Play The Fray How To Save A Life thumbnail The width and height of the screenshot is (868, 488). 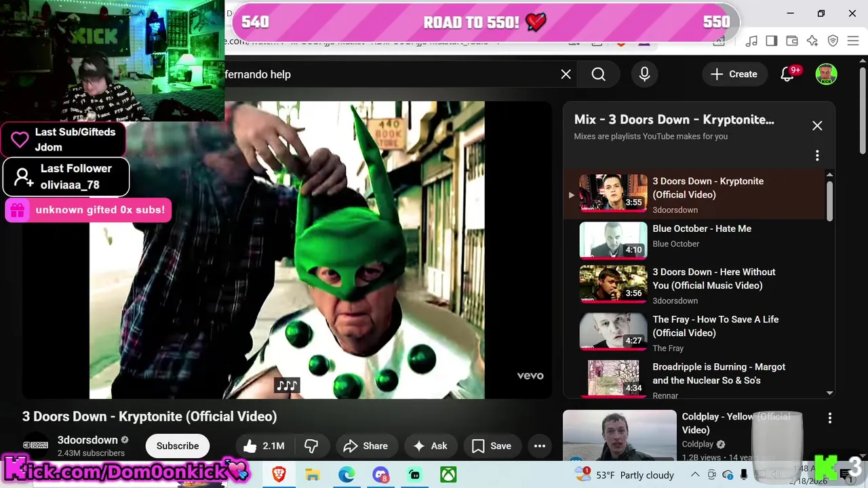click(x=613, y=331)
